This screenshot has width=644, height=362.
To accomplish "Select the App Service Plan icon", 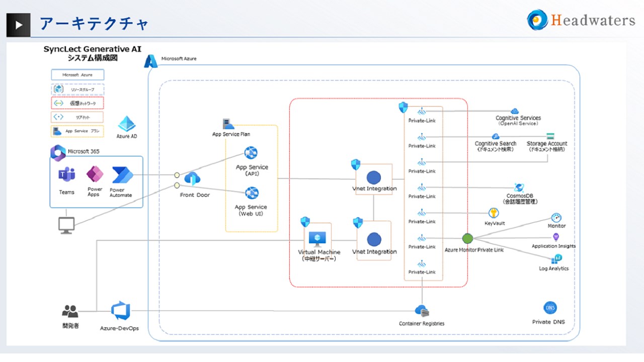I will click(229, 124).
